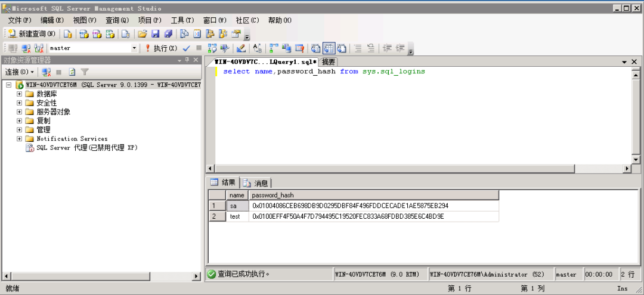Expand the 服务器对象 (Server Objects) folder
Viewport: 644px width, 295px height.
(19, 112)
